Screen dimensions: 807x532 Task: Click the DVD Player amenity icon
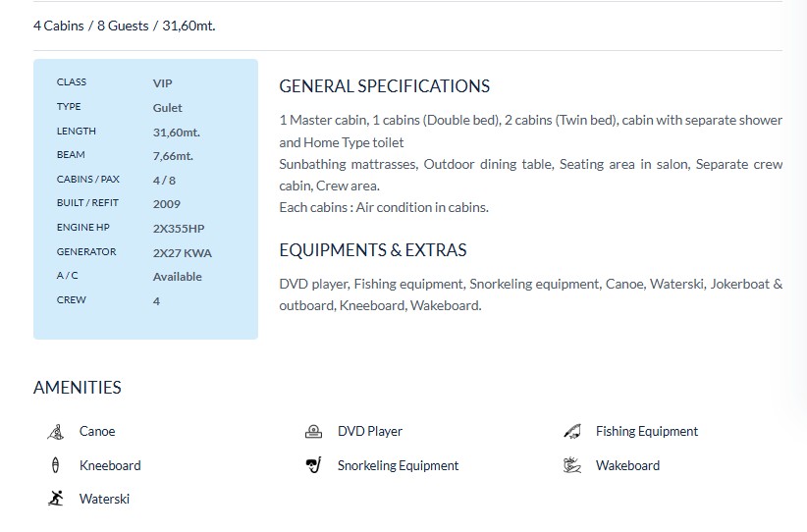[x=314, y=432]
